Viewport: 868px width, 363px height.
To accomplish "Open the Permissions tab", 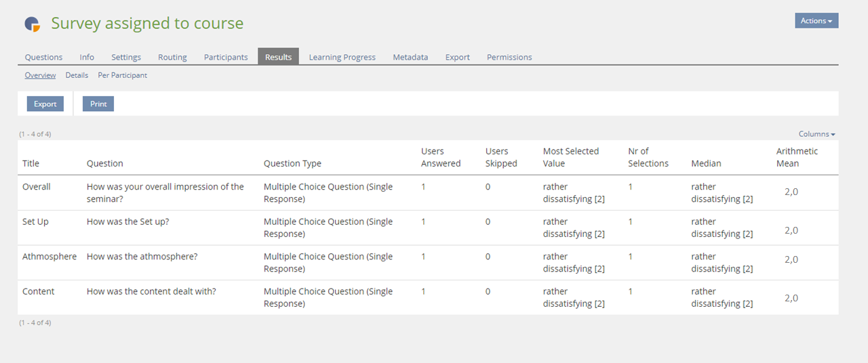I will click(x=509, y=58).
